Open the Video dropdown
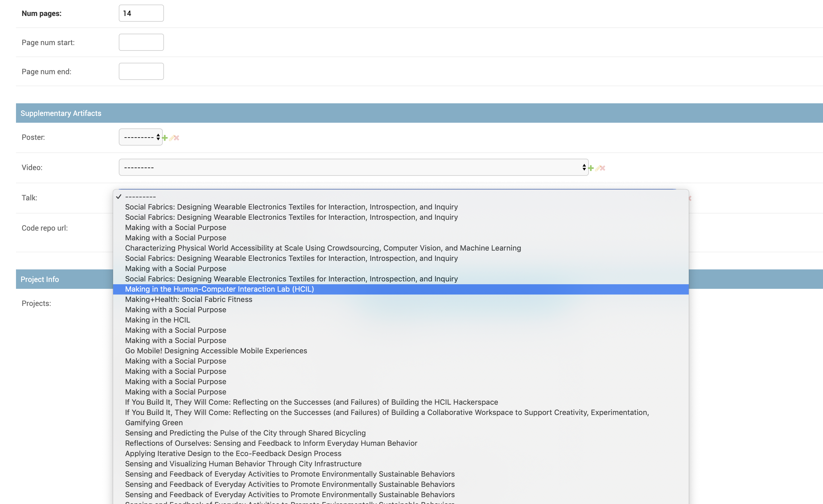 pyautogui.click(x=353, y=167)
